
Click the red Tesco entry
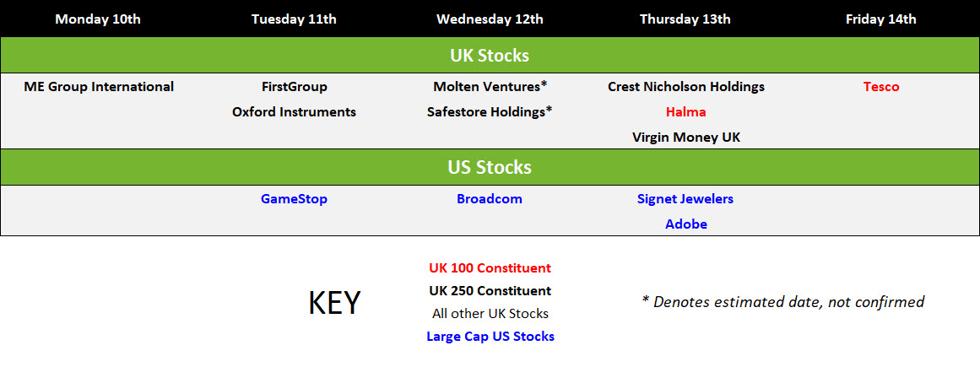881,87
